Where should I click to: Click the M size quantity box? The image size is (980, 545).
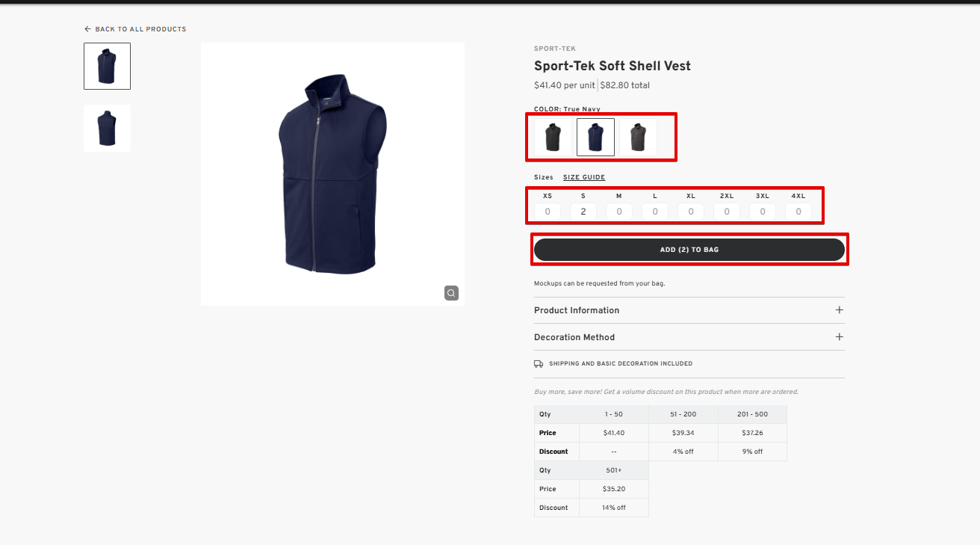click(x=619, y=212)
